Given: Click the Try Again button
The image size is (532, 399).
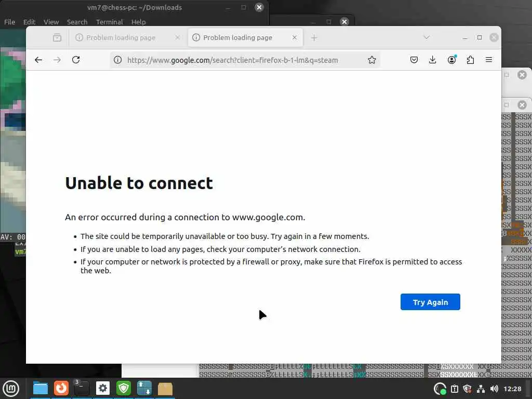Looking at the screenshot, I should coord(430,302).
